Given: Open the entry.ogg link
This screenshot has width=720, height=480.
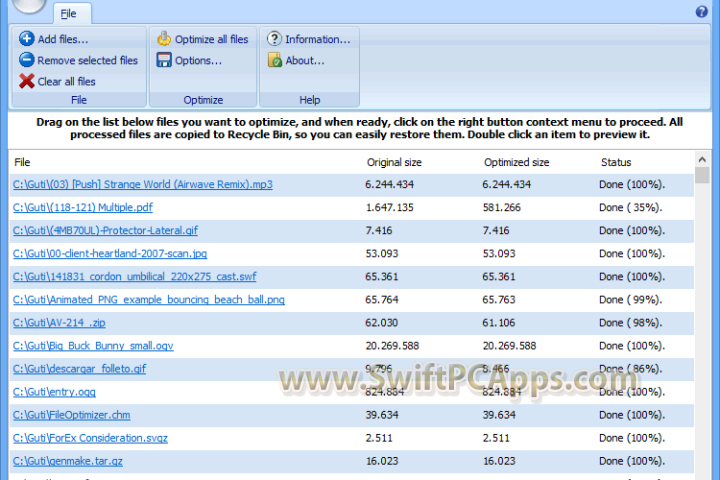Looking at the screenshot, I should pos(54,392).
